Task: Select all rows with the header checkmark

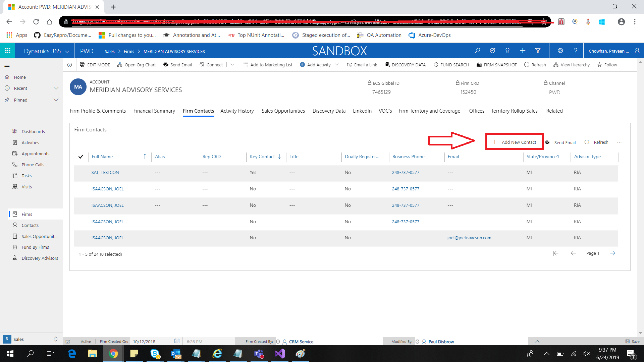Action: click(81, 157)
